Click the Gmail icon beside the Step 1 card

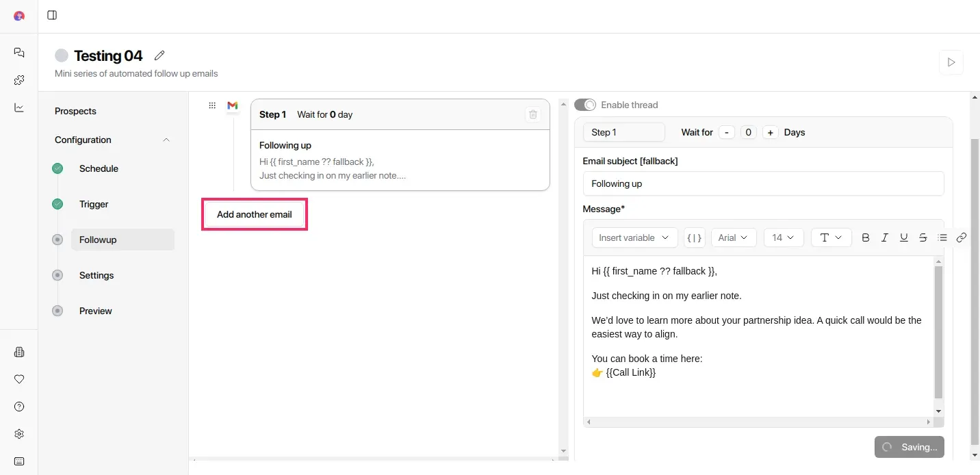232,106
